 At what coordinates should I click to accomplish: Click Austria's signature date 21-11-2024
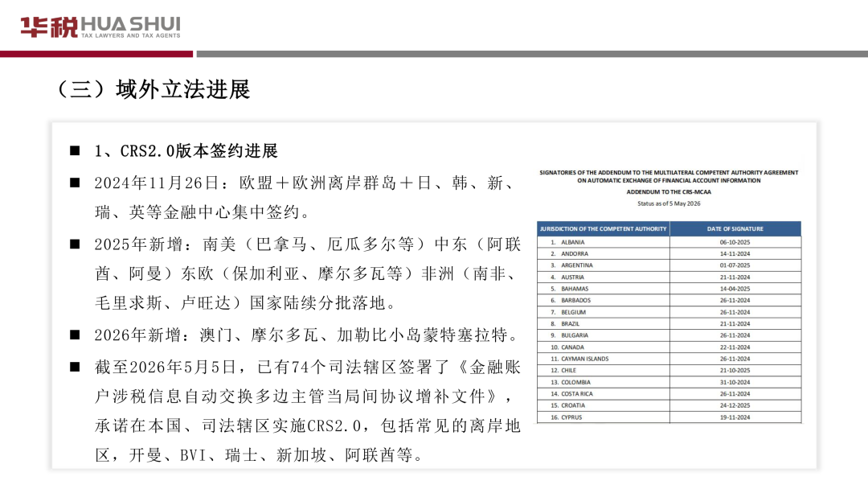735,277
